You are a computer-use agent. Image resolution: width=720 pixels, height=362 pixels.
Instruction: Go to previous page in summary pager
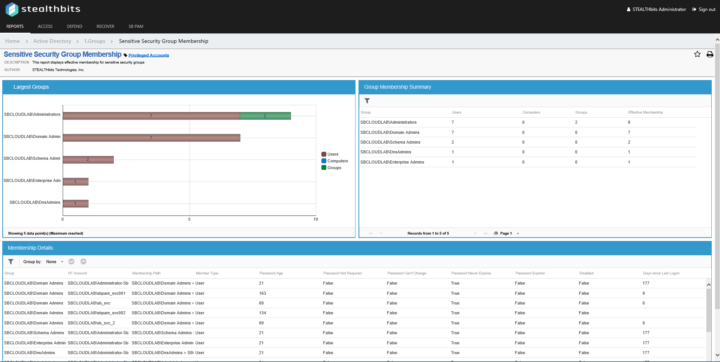click(381, 233)
